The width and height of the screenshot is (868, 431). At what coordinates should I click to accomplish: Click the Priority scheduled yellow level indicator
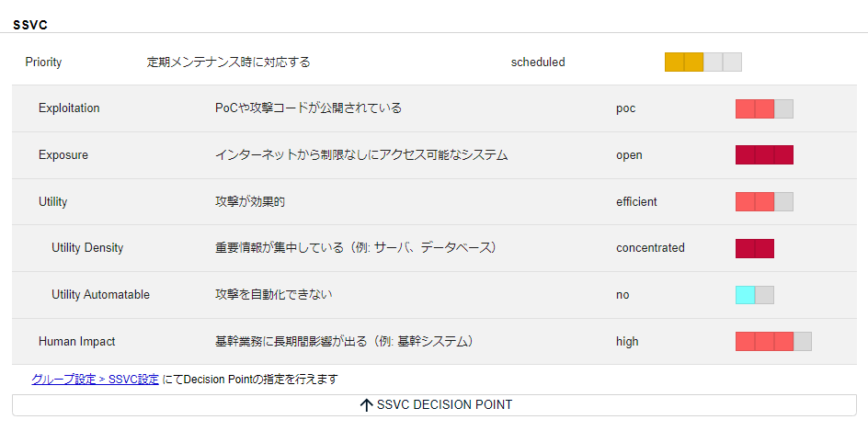(702, 62)
